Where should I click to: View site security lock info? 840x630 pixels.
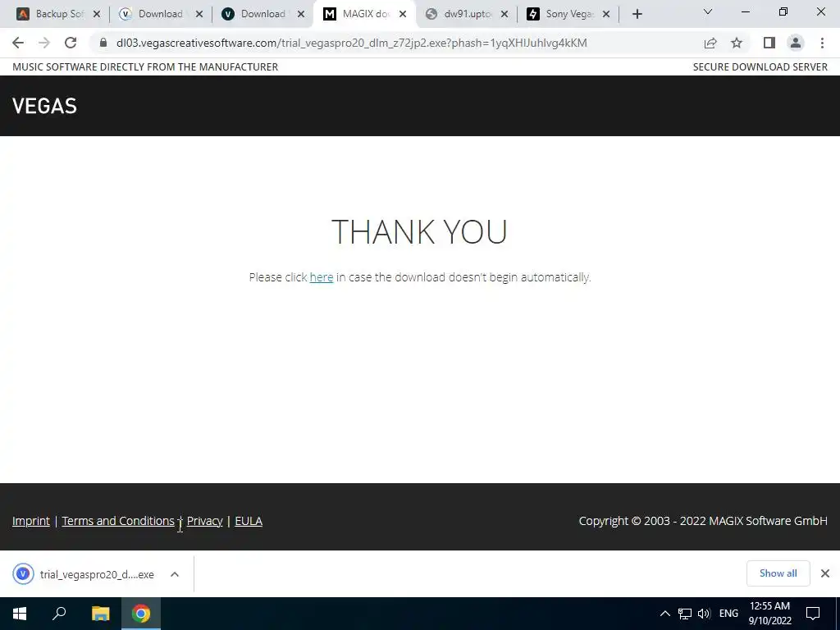coord(103,43)
